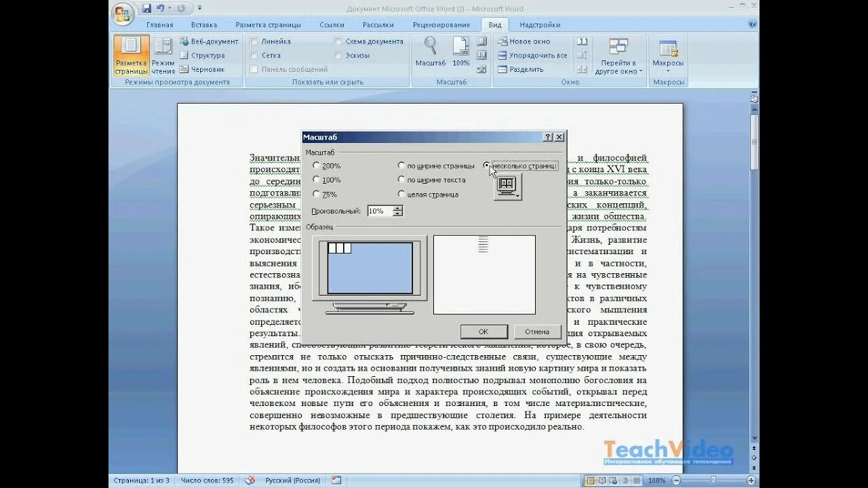The image size is (868, 488).
Task: Click Упорядочить все arrange windows
Action: pos(532,56)
